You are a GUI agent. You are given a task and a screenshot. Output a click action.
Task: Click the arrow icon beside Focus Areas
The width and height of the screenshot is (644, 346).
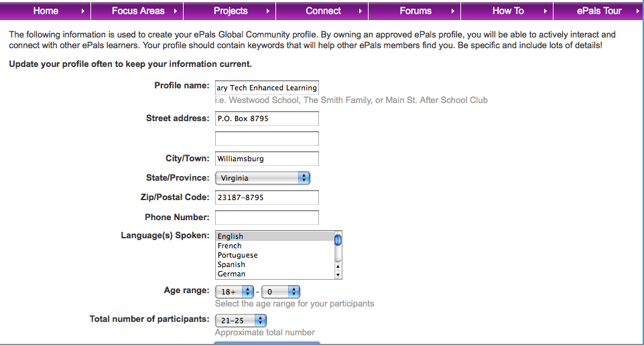176,11
